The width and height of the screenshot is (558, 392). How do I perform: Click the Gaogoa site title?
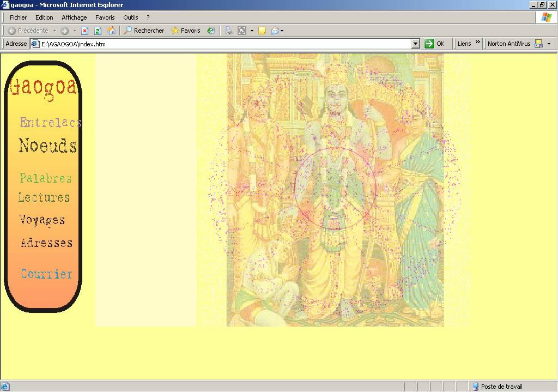(x=44, y=88)
